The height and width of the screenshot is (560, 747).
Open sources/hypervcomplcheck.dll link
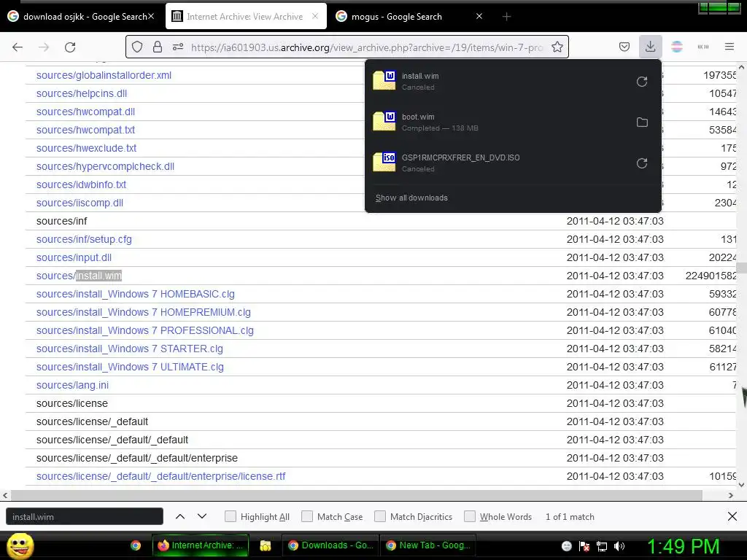pyautogui.click(x=105, y=167)
